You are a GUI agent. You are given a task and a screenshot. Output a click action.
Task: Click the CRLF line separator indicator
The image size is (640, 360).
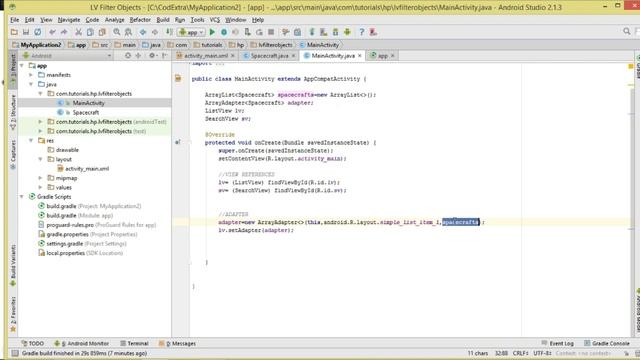[x=520, y=353]
